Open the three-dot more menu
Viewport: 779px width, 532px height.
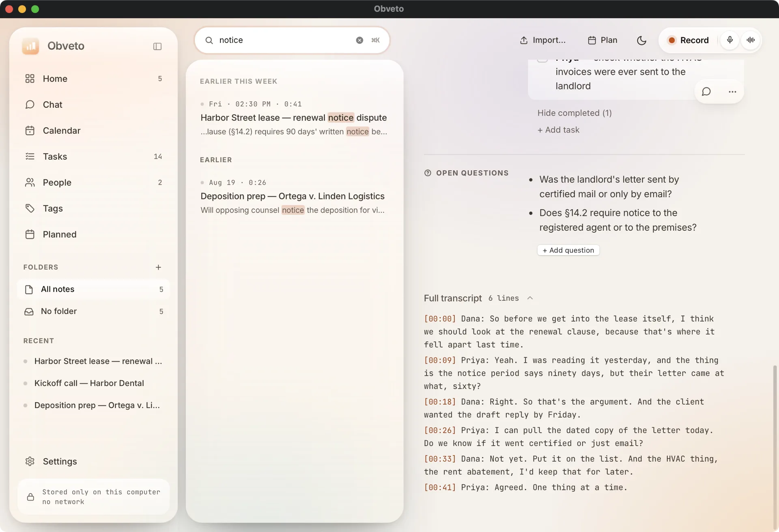732,92
